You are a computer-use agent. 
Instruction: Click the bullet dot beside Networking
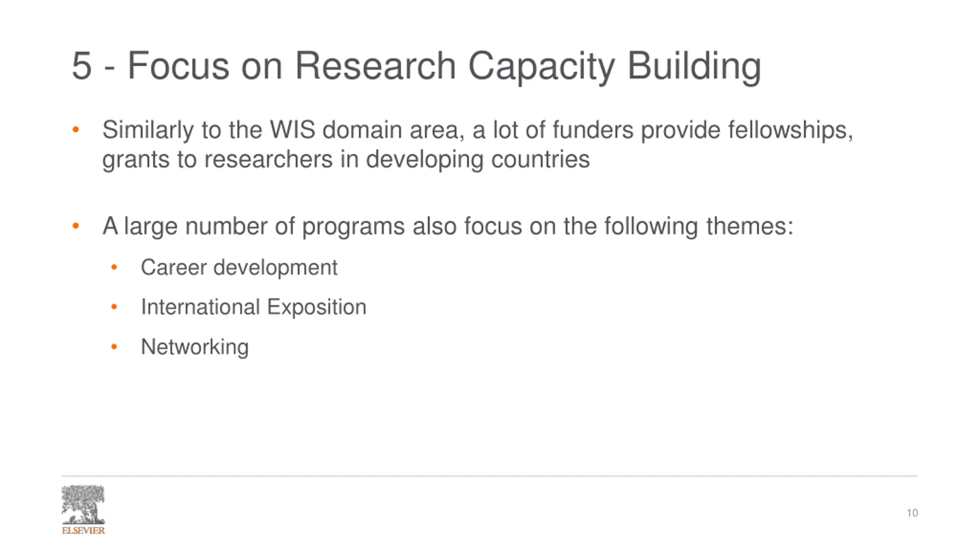click(x=114, y=347)
